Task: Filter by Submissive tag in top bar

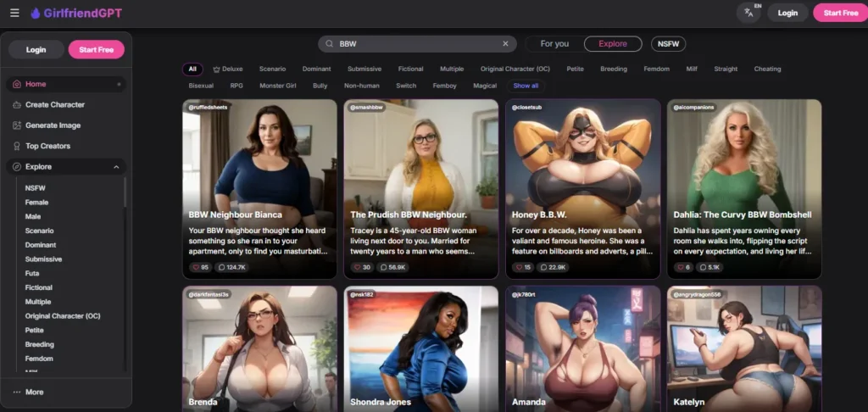Action: pyautogui.click(x=364, y=70)
